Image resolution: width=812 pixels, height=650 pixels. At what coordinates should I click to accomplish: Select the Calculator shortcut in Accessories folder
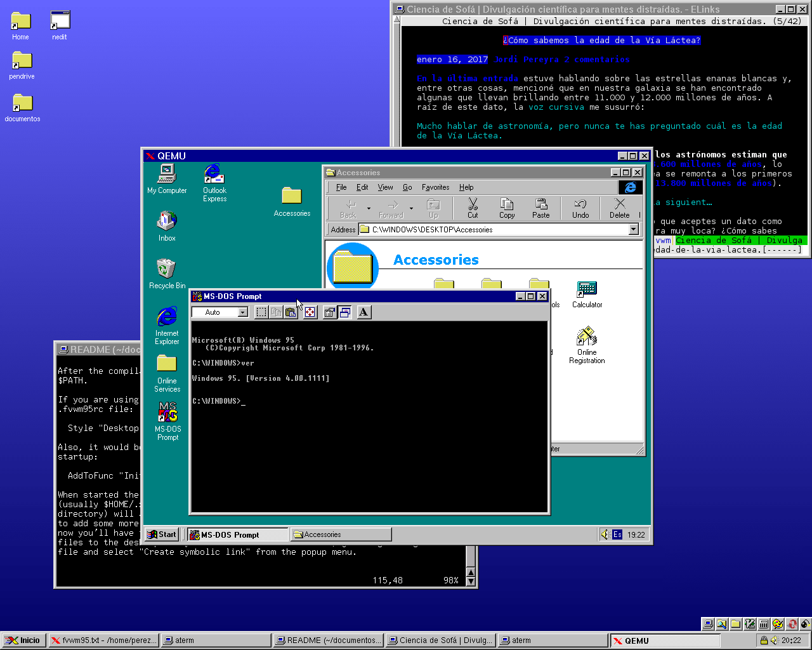[x=587, y=295]
